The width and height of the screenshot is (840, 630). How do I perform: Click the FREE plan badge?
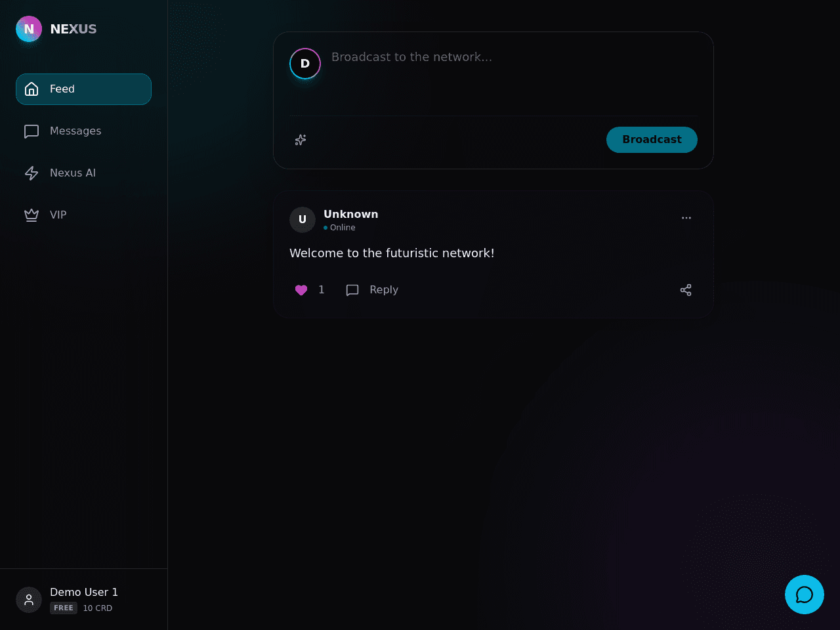click(x=64, y=608)
